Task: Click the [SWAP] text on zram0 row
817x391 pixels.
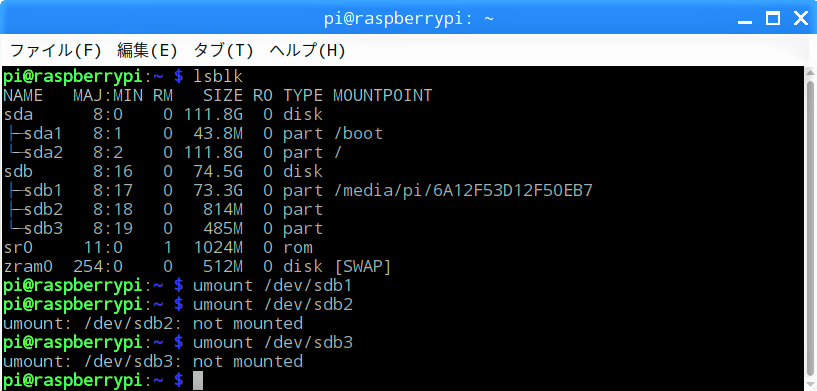Action: (362, 266)
